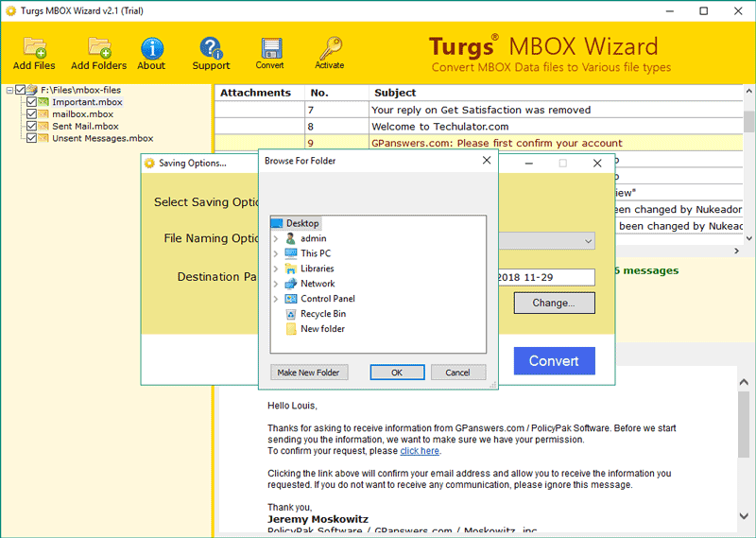756x538 pixels.
Task: Select Recycle Bin in folder browser
Action: (x=323, y=314)
